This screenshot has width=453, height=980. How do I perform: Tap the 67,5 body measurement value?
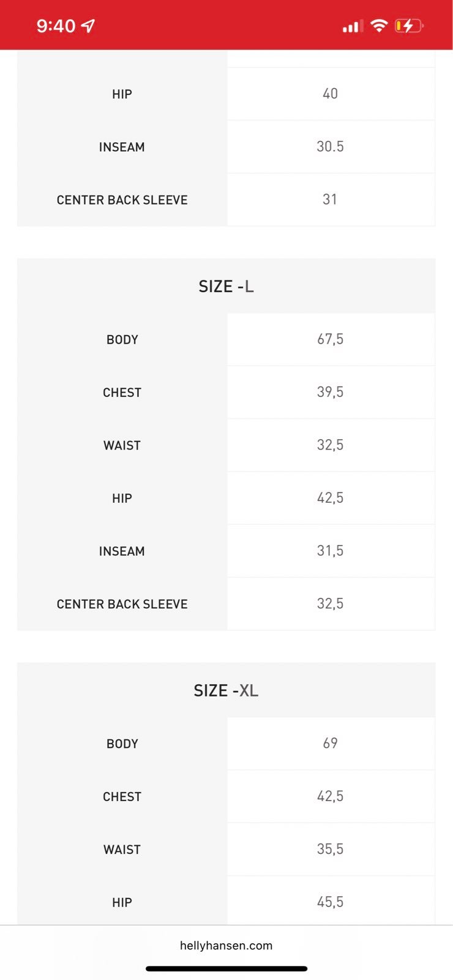[330, 339]
